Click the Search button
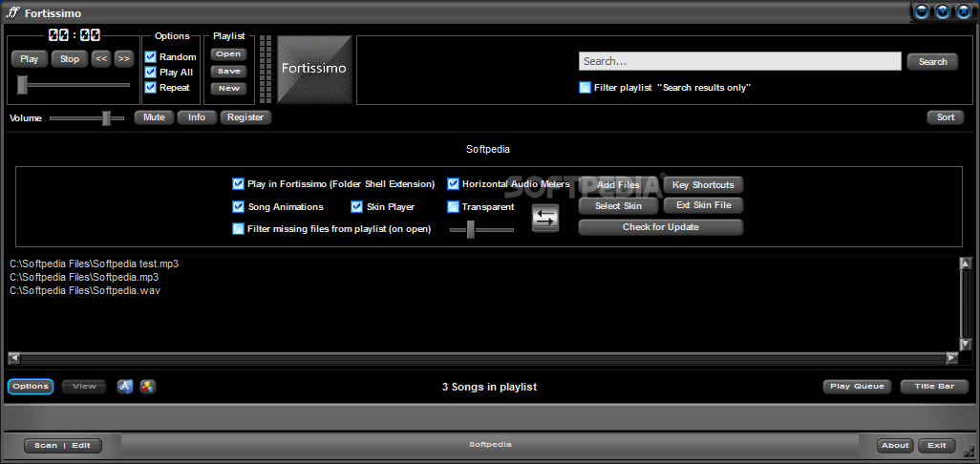 [x=932, y=62]
